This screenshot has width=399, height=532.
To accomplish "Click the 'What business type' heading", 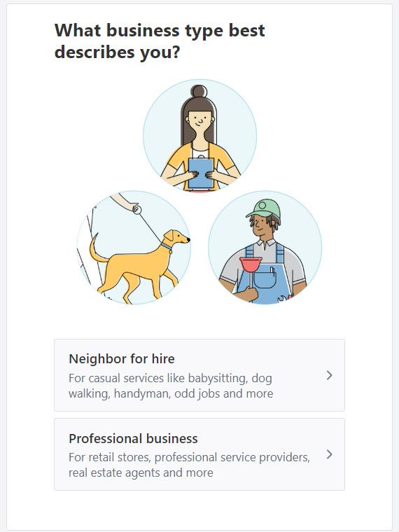I will [160, 41].
